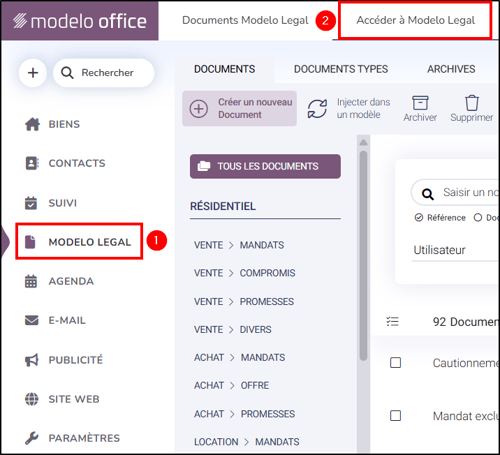
Task: Open Site Web via the globe icon
Action: point(32,399)
